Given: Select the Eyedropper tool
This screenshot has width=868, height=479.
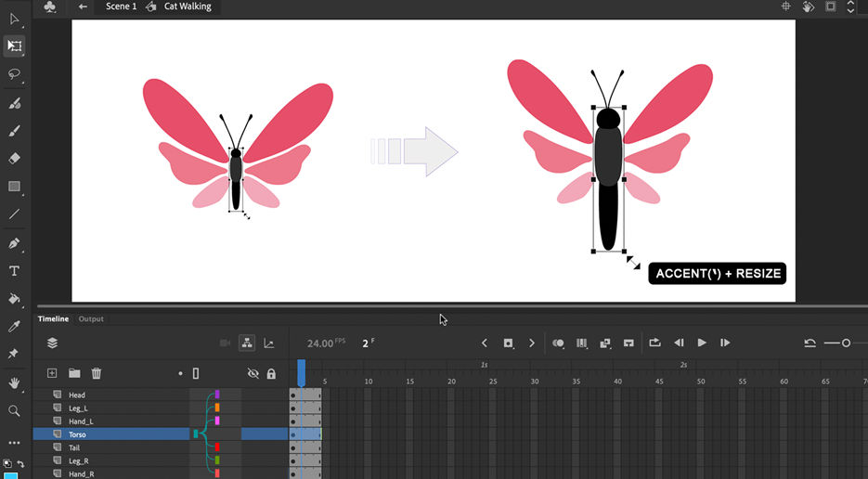Looking at the screenshot, I should [15, 327].
